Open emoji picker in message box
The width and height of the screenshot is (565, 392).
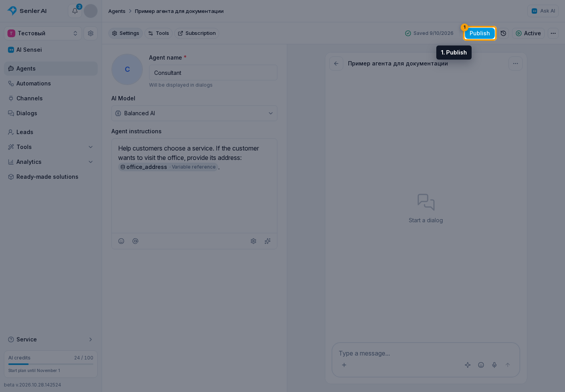click(x=481, y=365)
